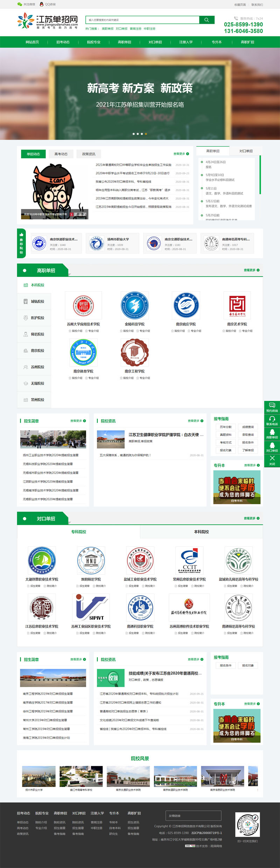Open 院校专业 in main navigation

(93, 42)
